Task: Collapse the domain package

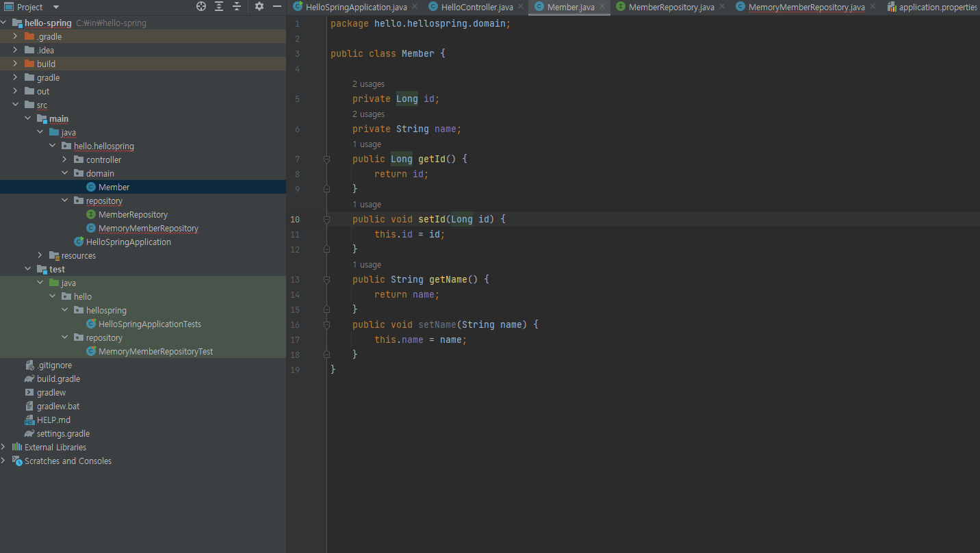Action: click(65, 173)
